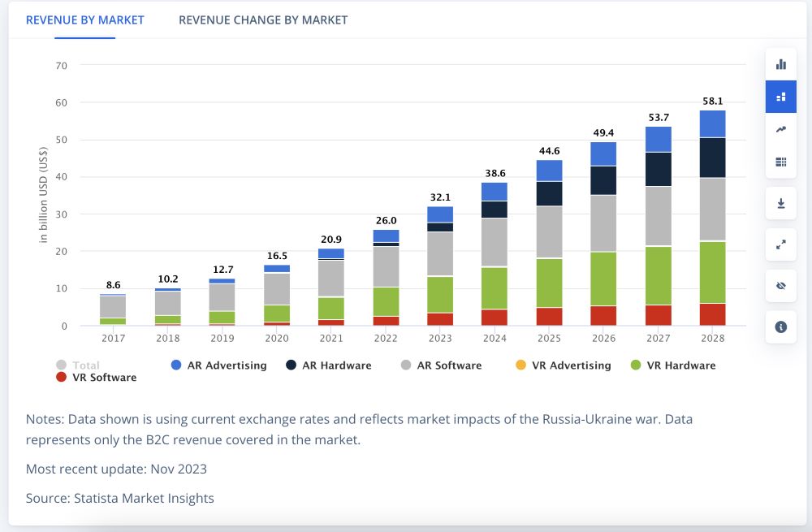The height and width of the screenshot is (532, 812).
Task: Show data as table grid icon
Action: pyautogui.click(x=781, y=162)
